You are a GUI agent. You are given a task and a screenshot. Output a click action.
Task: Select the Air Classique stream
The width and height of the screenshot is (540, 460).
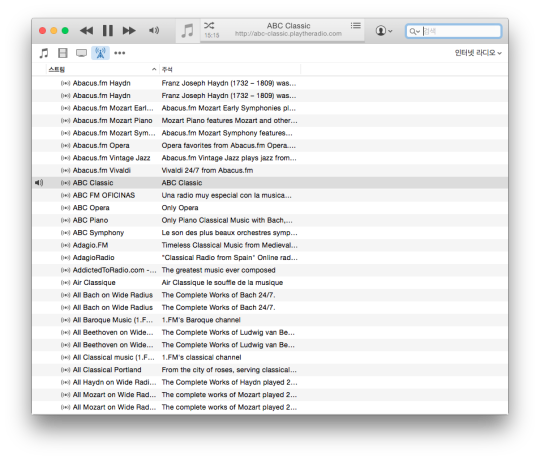[x=270, y=283]
